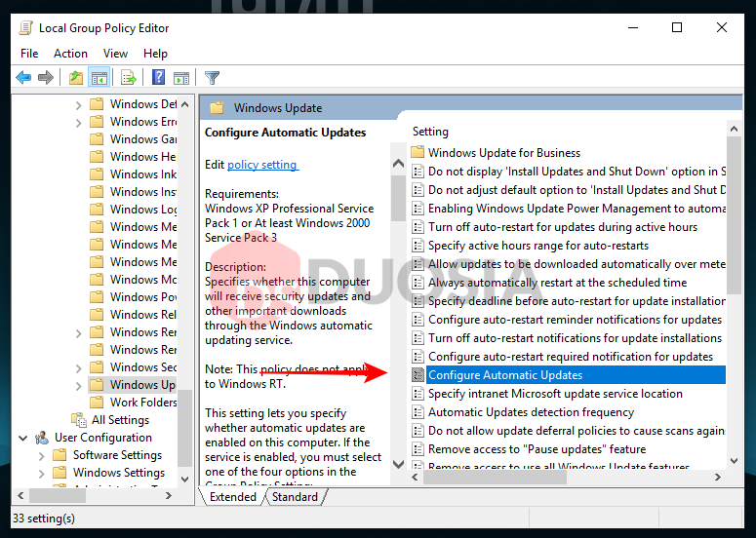Click settings list horizontal scrollbar left arrow
This screenshot has width=756, height=538.
(416, 477)
